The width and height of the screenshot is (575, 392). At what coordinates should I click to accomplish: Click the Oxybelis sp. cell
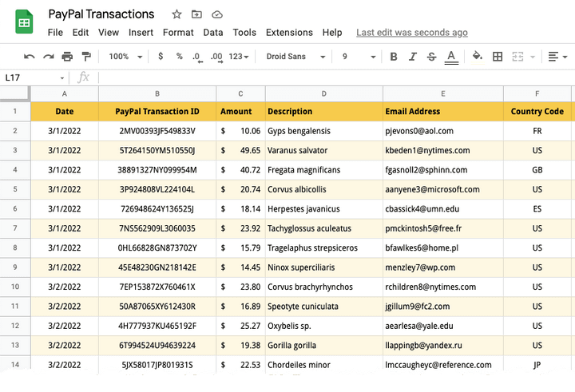tap(323, 326)
